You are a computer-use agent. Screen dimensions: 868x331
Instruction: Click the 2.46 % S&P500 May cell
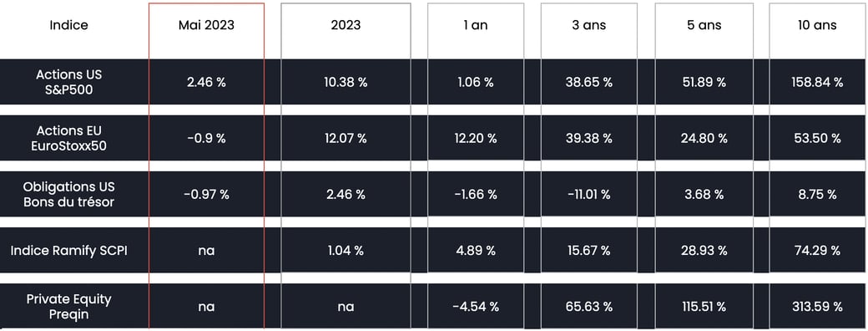(x=206, y=82)
